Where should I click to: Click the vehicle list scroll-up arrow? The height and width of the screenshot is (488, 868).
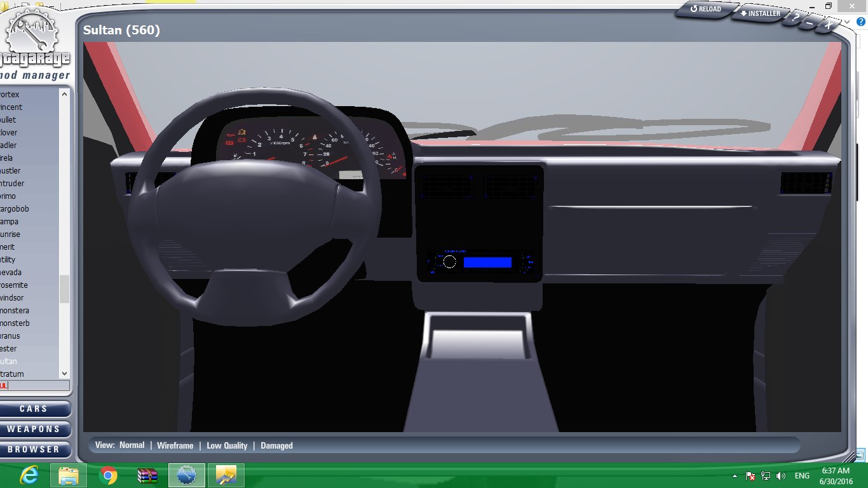pos(64,94)
